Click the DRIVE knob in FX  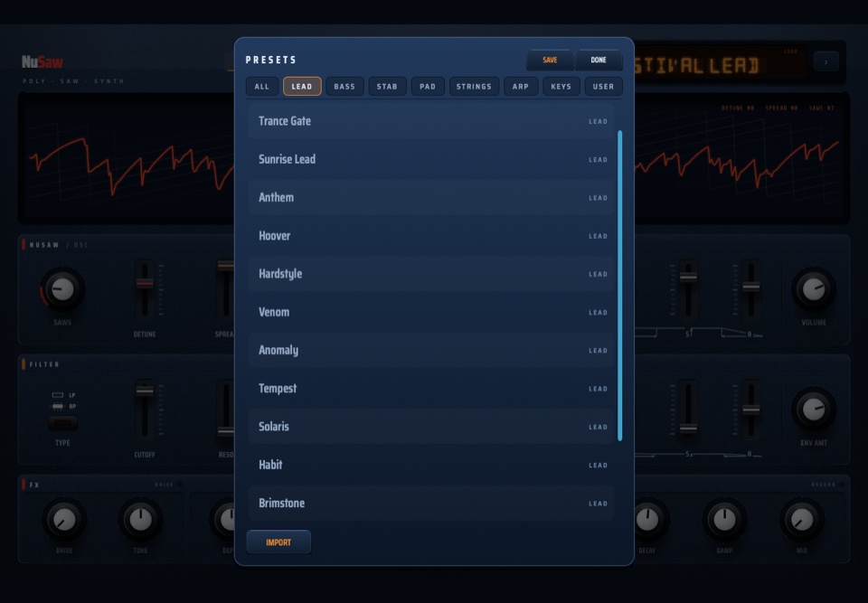click(64, 520)
